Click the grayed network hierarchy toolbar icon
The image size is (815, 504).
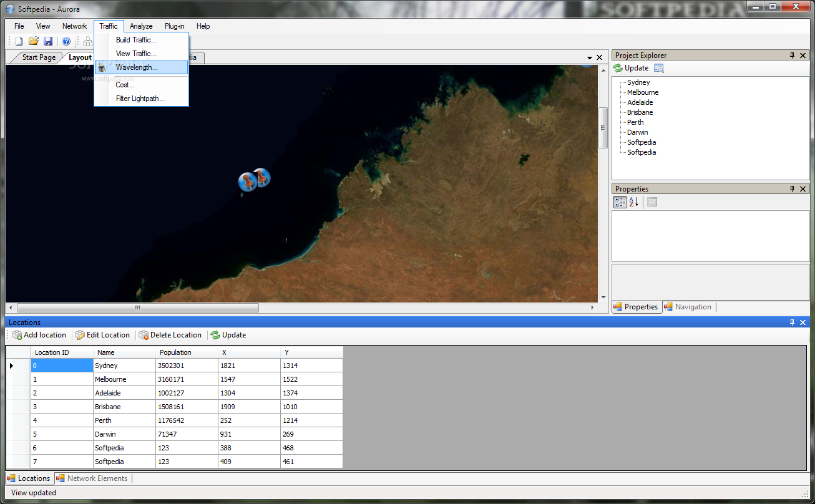(x=87, y=41)
